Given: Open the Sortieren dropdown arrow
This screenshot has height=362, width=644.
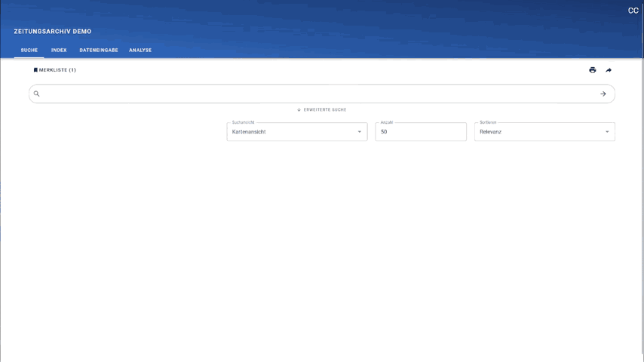Looking at the screenshot, I should tap(607, 132).
